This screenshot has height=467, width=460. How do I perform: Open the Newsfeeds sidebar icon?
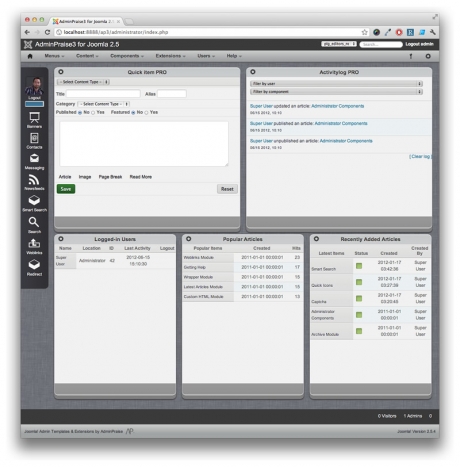(34, 180)
